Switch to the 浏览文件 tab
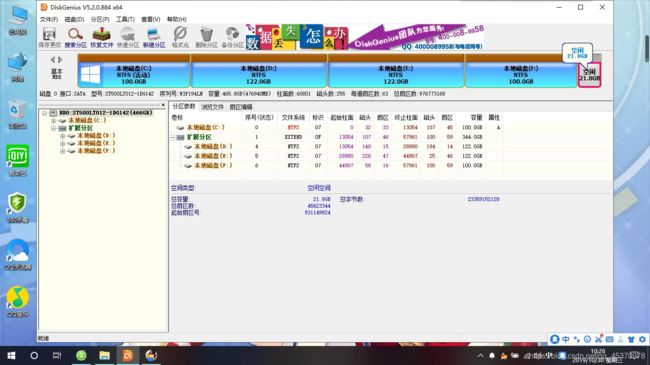Viewport: 650px width, 365px height. pyautogui.click(x=212, y=107)
